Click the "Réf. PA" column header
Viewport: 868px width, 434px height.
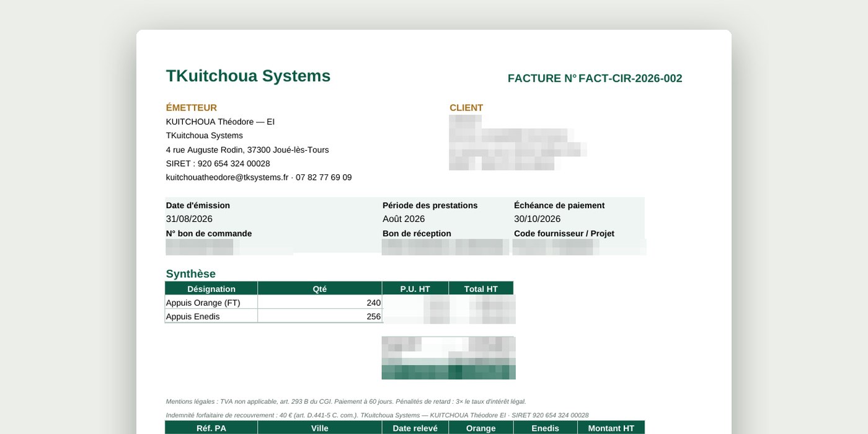click(211, 428)
